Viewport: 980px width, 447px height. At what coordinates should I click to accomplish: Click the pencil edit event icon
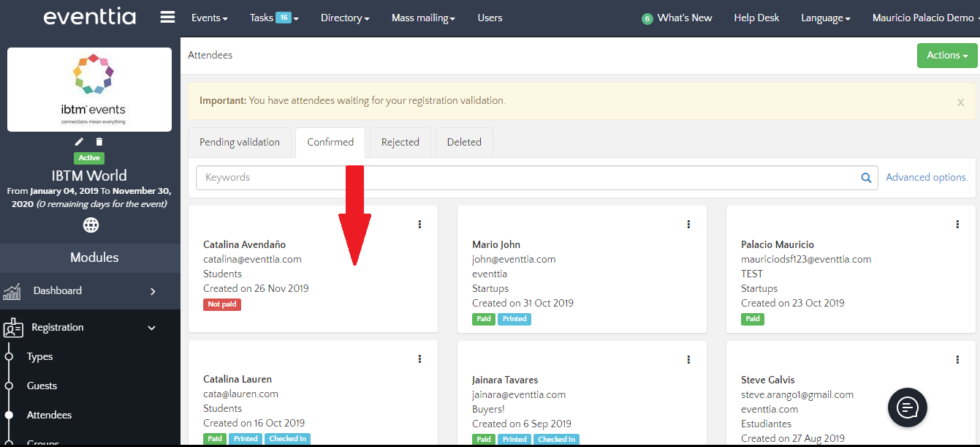79,142
